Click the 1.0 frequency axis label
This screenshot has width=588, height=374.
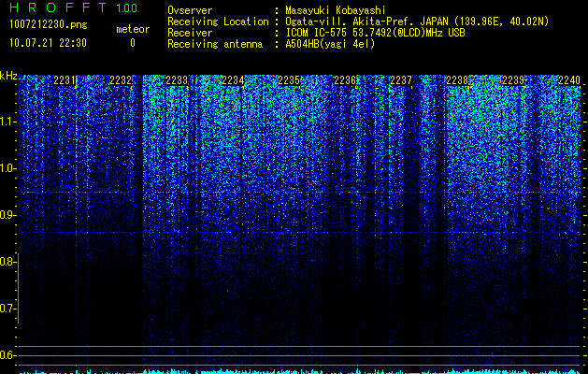7,168
